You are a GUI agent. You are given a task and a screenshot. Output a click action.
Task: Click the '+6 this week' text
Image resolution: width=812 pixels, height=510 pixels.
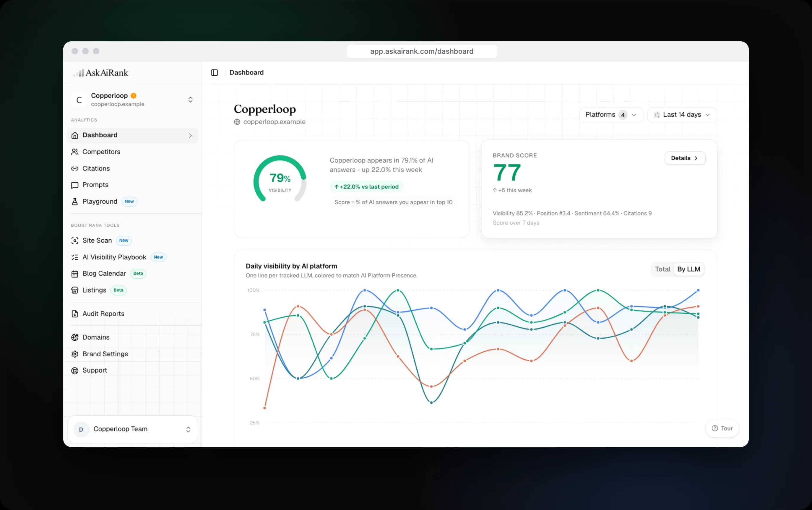coord(512,190)
